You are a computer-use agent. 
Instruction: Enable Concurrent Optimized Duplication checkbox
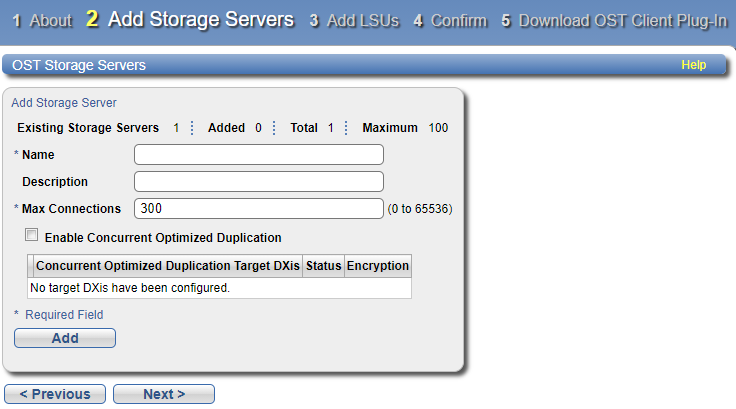(32, 236)
